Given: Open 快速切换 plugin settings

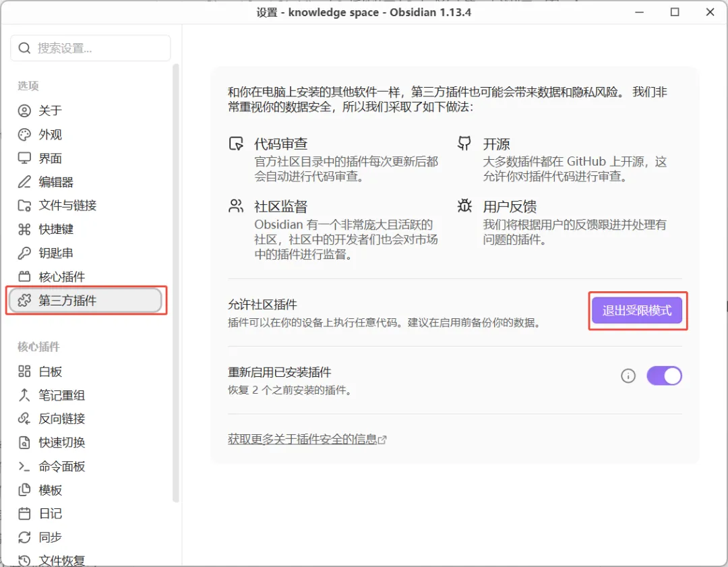Looking at the screenshot, I should click(x=86, y=442).
